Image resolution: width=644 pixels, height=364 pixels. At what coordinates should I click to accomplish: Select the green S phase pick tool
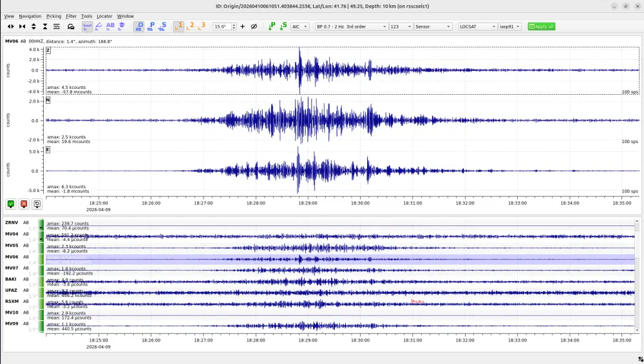point(283,26)
